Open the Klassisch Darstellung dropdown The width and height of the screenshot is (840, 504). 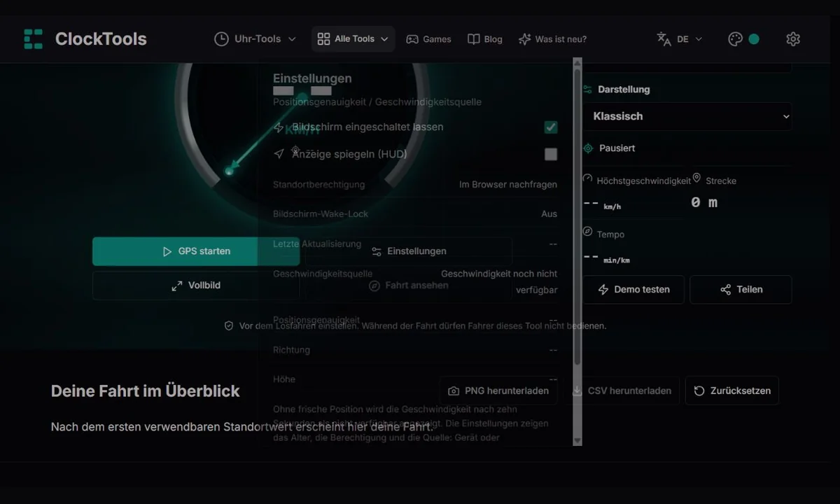click(688, 116)
